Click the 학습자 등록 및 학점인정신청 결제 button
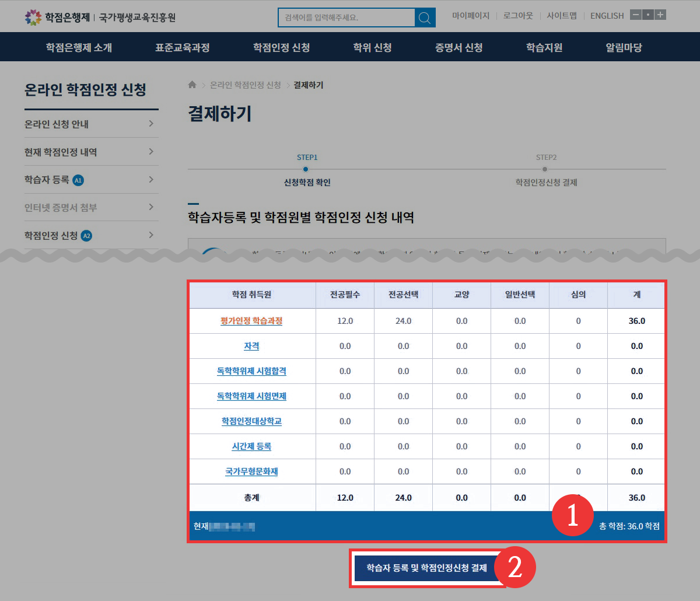This screenshot has width=700, height=601. pyautogui.click(x=426, y=568)
